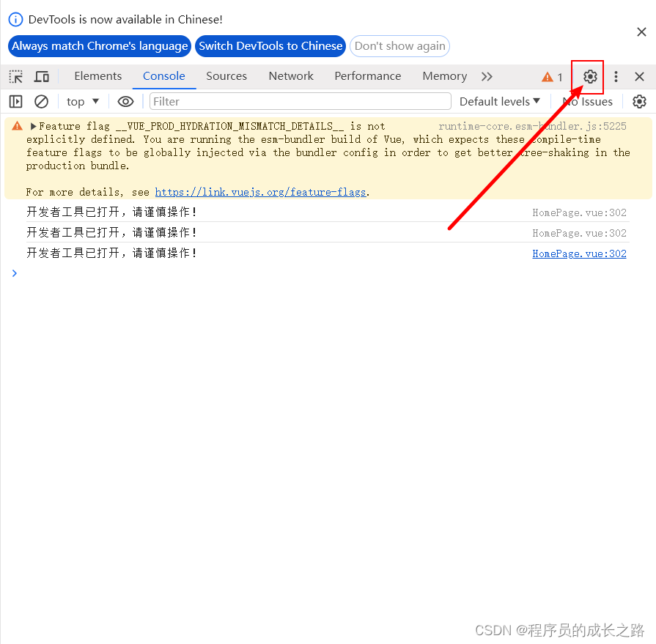Click Always match Chrome's language button
Image resolution: width=656 pixels, height=644 pixels.
click(x=100, y=46)
